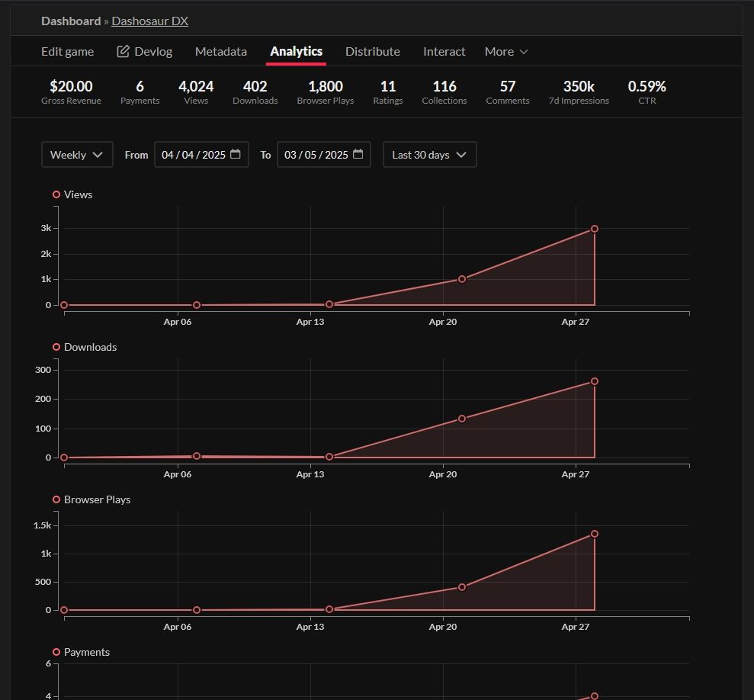Click the 11 Ratings stat

tap(388, 92)
